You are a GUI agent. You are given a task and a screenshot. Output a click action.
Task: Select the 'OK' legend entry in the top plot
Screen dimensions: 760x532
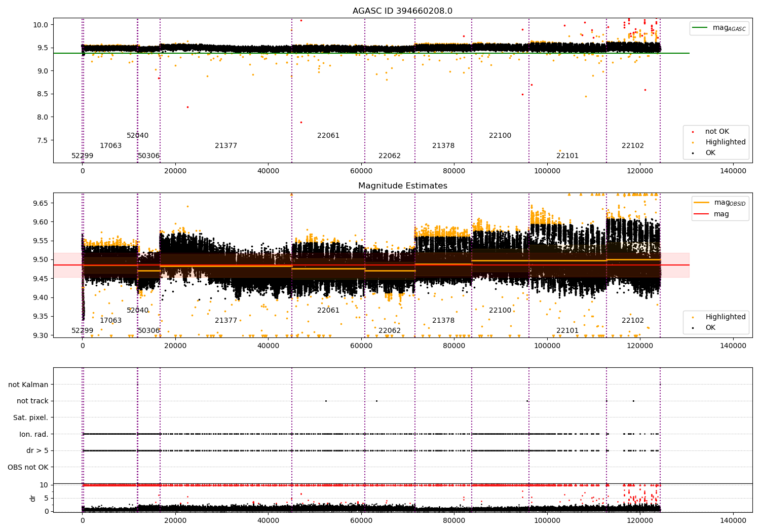[710, 153]
